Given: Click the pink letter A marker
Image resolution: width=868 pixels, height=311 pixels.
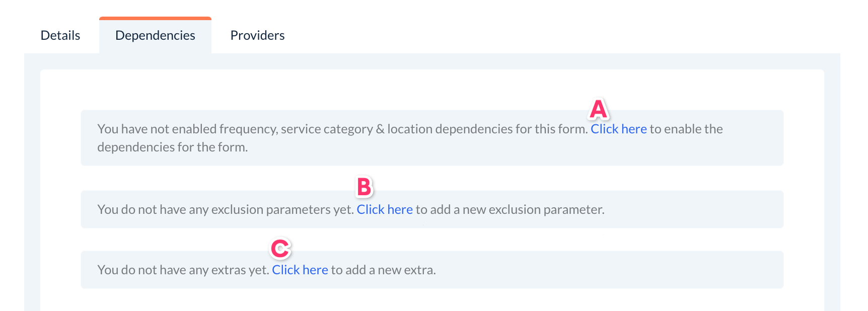Looking at the screenshot, I should [x=598, y=109].
